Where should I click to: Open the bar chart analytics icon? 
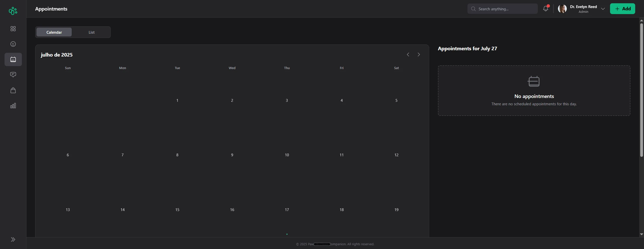(13, 106)
